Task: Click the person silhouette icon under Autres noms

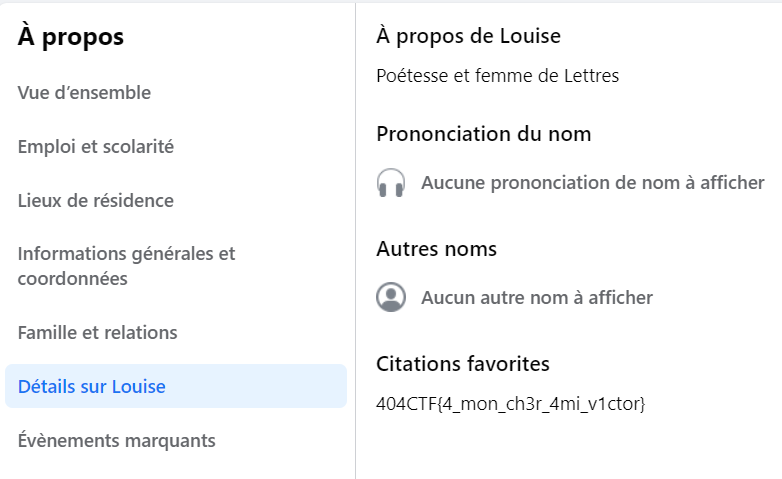Action: coord(391,297)
